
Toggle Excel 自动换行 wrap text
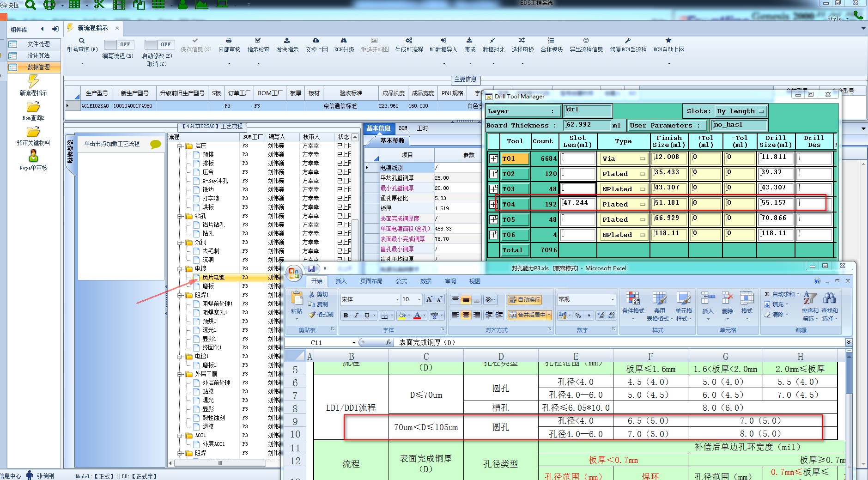tap(525, 300)
